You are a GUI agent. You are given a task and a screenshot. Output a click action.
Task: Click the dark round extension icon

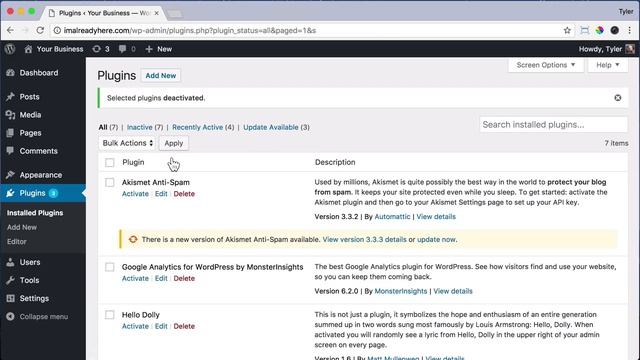tap(615, 30)
